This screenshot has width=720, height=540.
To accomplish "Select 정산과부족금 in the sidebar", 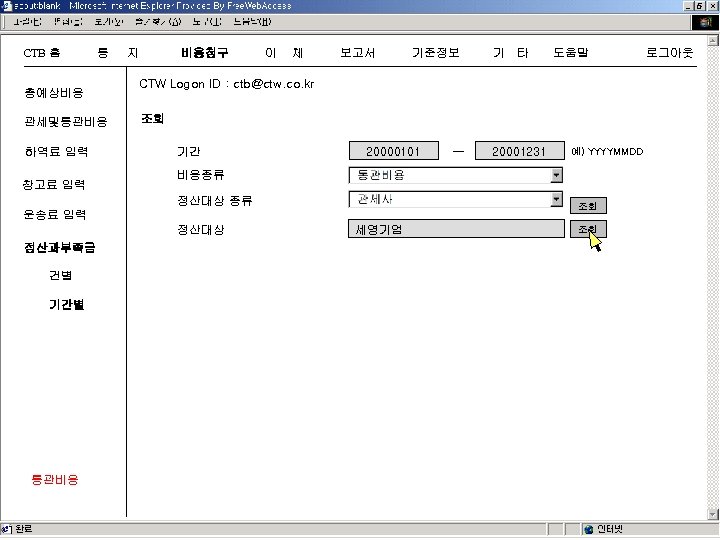I will click(60, 248).
